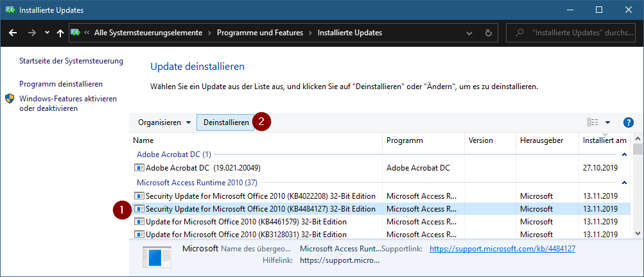Image resolution: width=644 pixels, height=277 pixels.
Task: Select Update KB4461579 row
Action: (380, 222)
